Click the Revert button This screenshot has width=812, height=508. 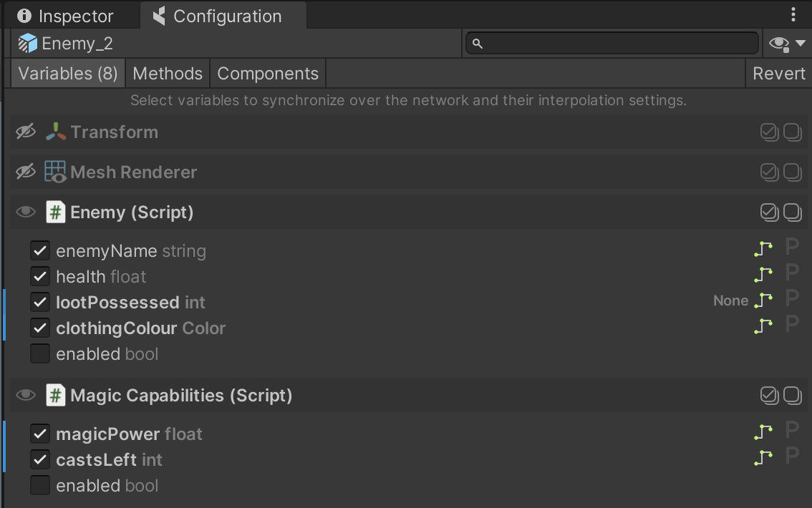pos(778,74)
